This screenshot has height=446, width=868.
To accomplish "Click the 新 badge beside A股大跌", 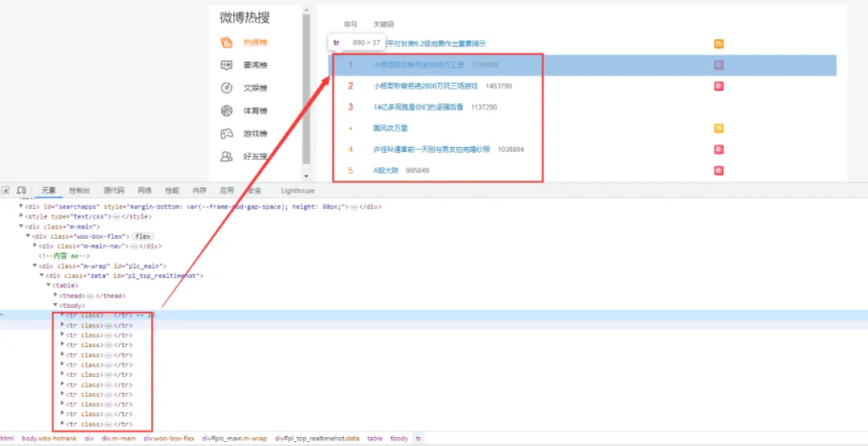I will 719,170.
